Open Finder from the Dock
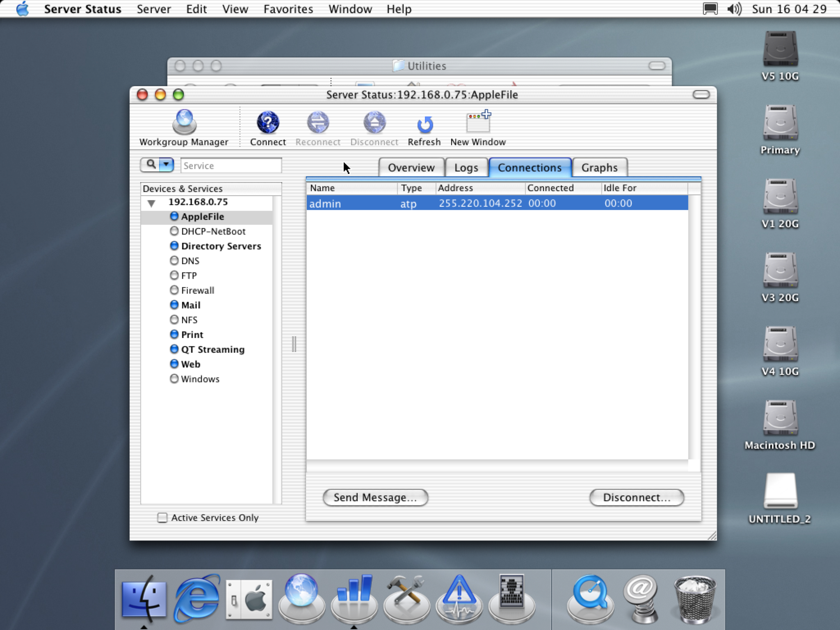Viewport: 840px width, 630px height. [x=144, y=599]
